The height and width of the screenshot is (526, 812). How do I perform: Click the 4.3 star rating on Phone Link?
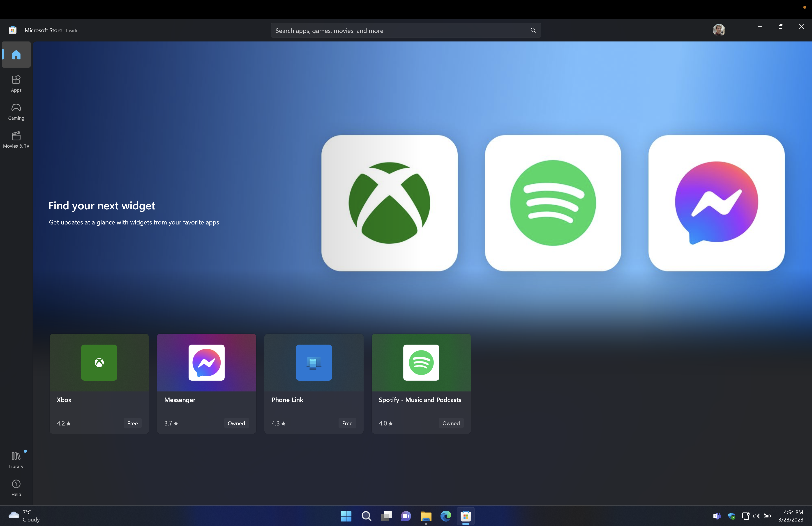tap(278, 423)
